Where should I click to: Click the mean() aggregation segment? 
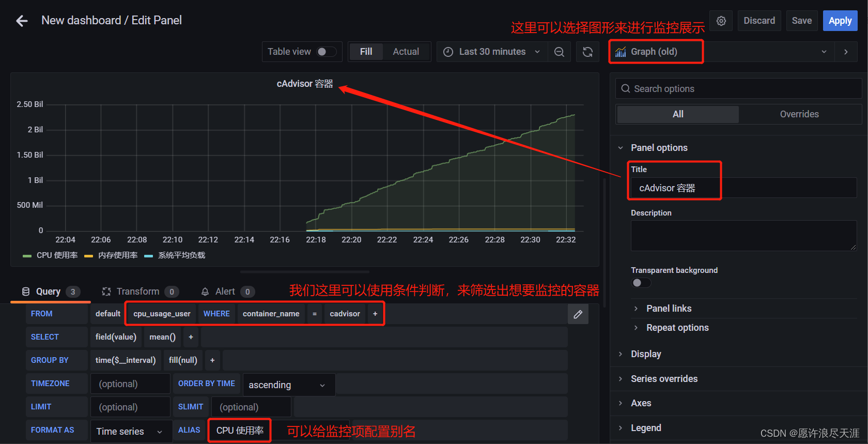tap(163, 337)
